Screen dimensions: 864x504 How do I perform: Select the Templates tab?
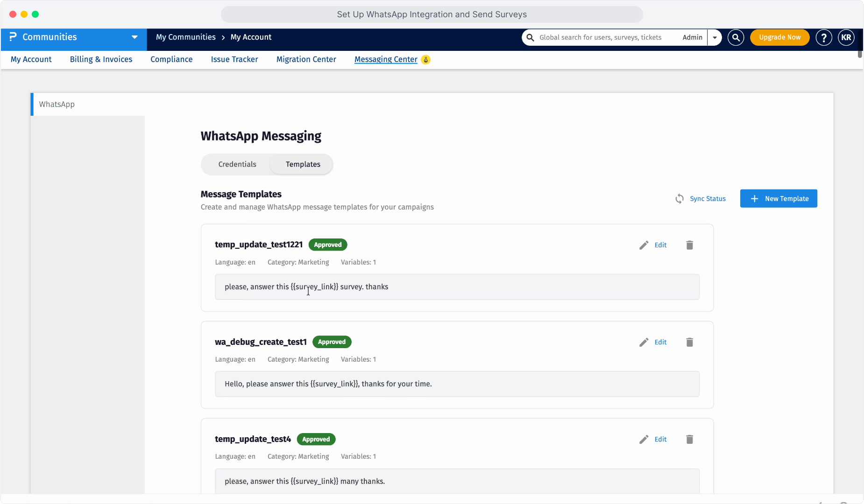[303, 164]
